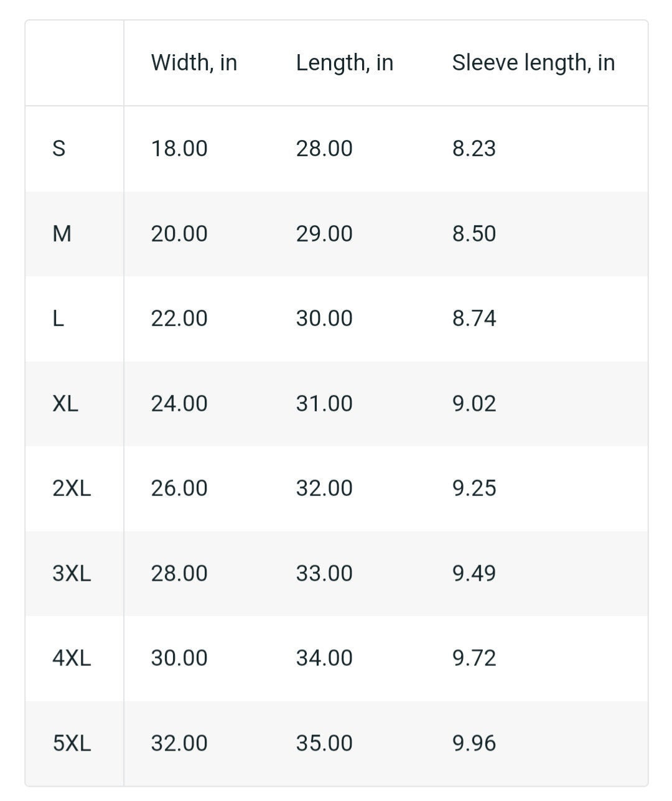Click the 9.96 sleeve length for 5XL

coord(474,743)
